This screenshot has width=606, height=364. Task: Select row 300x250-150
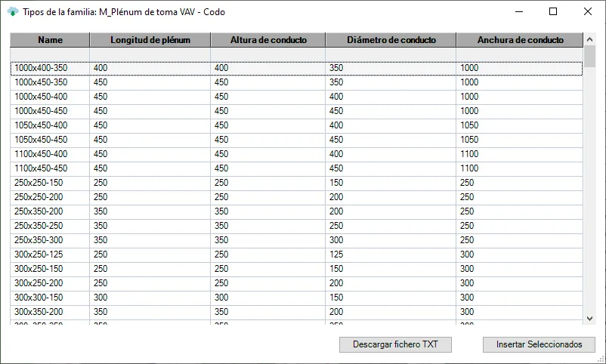point(296,269)
